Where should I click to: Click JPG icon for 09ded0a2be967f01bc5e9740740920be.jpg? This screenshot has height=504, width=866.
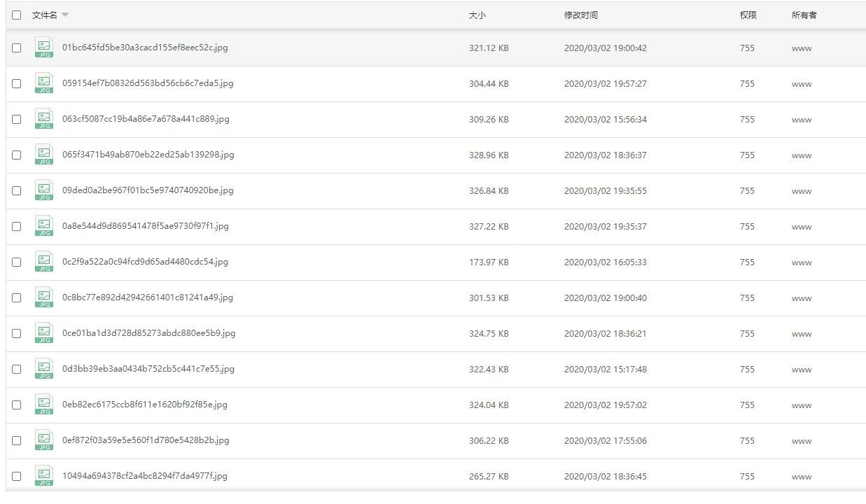coord(44,190)
